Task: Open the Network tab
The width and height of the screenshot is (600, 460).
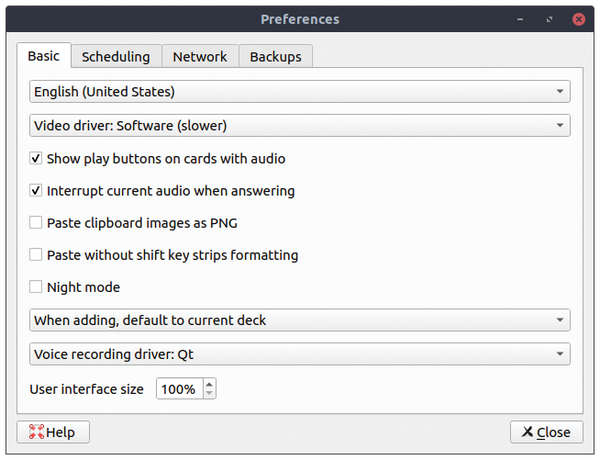Action: [x=200, y=57]
